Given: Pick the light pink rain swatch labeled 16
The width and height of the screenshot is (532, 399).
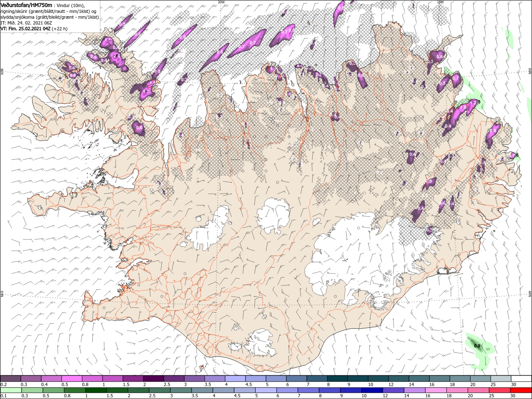Looking at the screenshot, I should (x=435, y=390).
